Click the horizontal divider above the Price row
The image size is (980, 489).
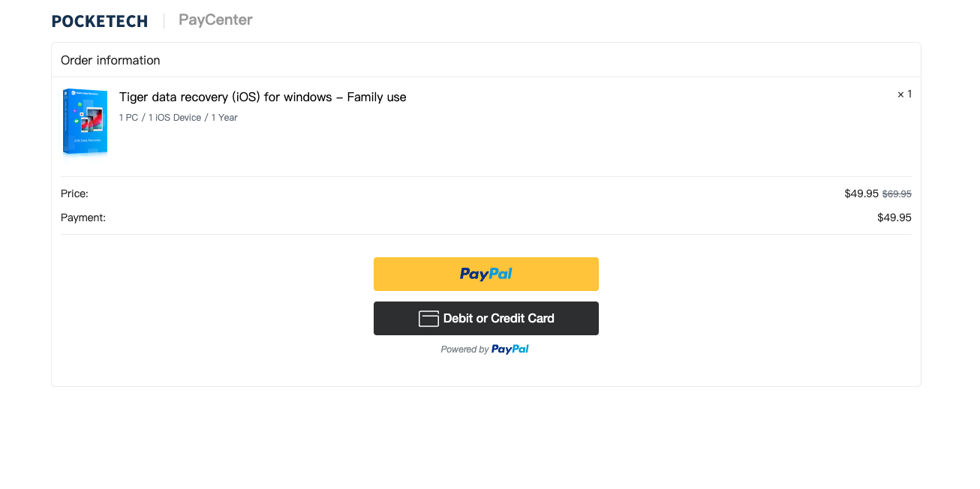[x=485, y=177]
